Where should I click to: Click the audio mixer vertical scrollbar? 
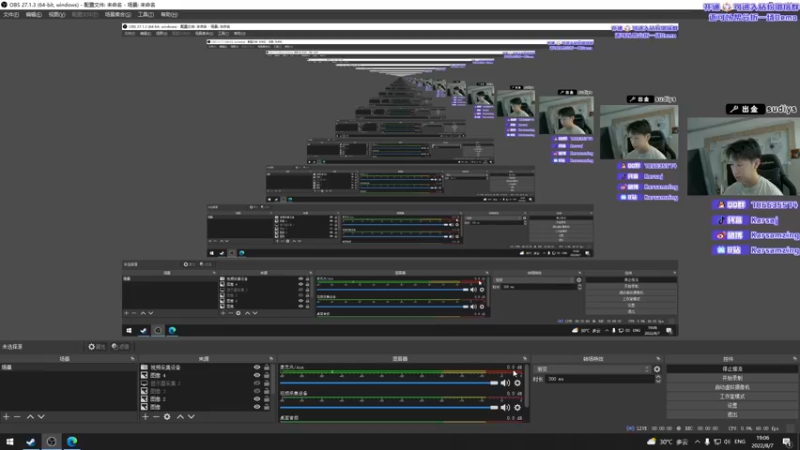click(527, 387)
